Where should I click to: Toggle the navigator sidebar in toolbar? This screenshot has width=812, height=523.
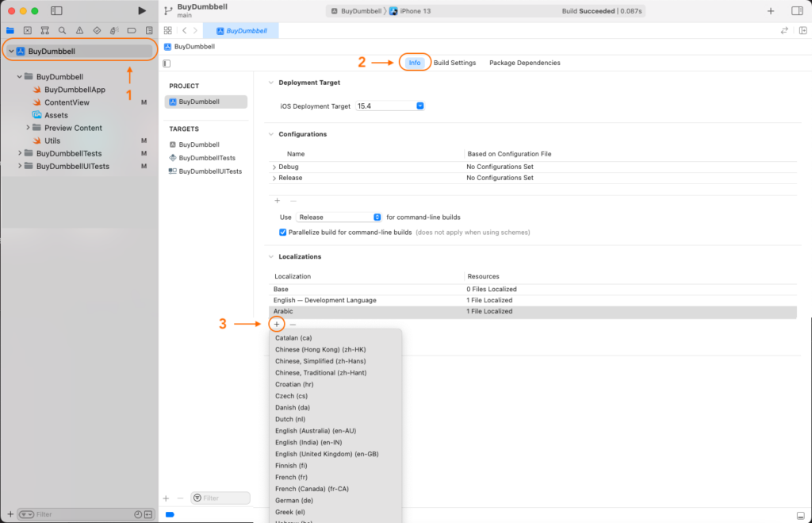[x=56, y=11]
